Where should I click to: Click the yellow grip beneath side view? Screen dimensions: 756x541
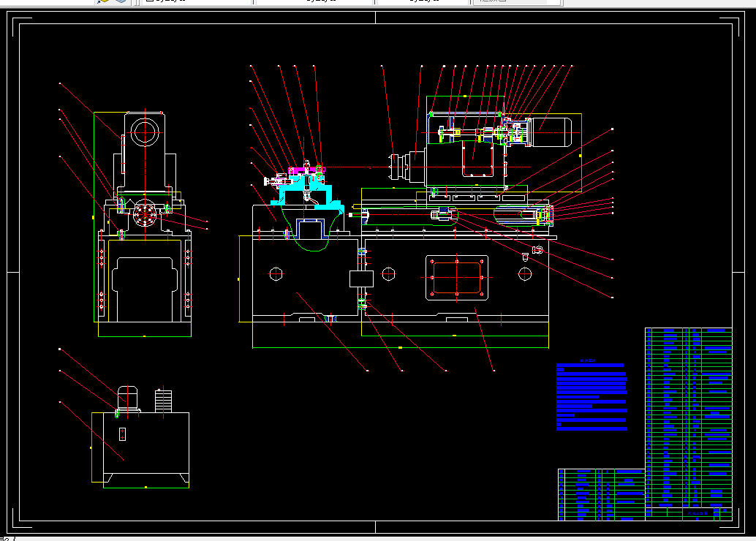click(x=145, y=336)
